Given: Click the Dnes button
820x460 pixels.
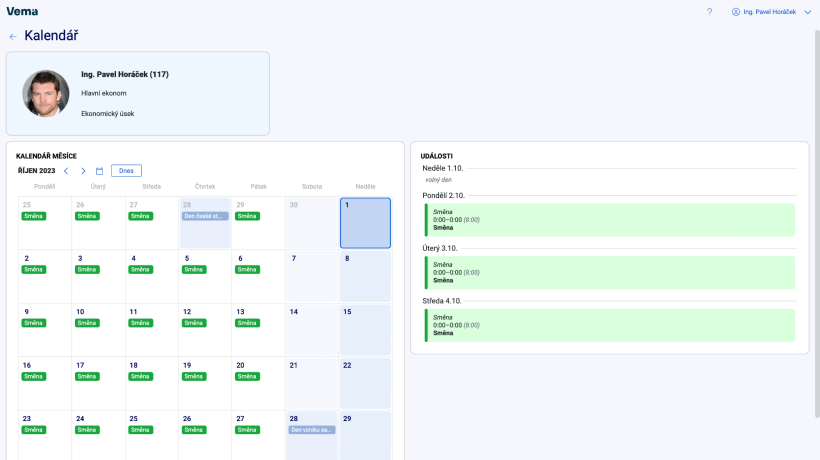Looking at the screenshot, I should (126, 170).
